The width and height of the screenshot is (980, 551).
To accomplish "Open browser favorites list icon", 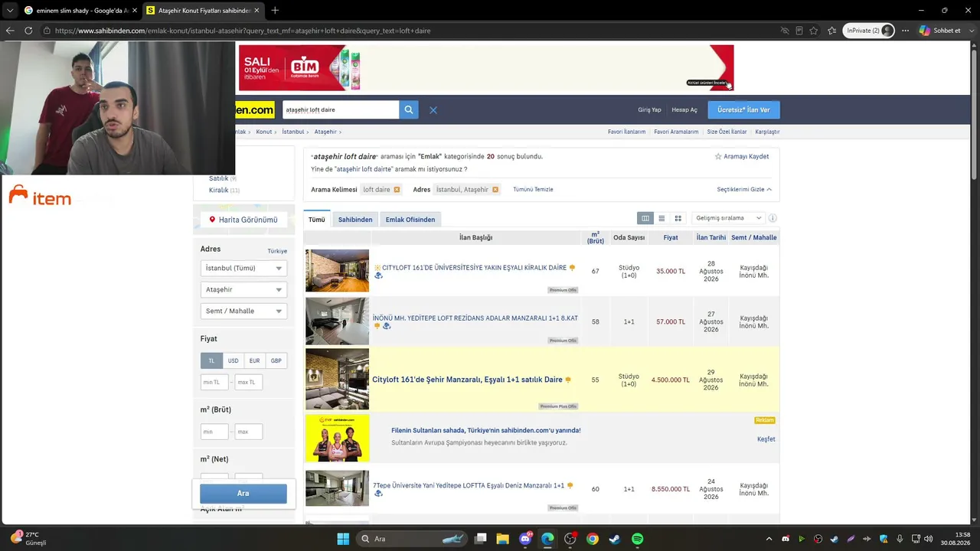I will tap(832, 31).
